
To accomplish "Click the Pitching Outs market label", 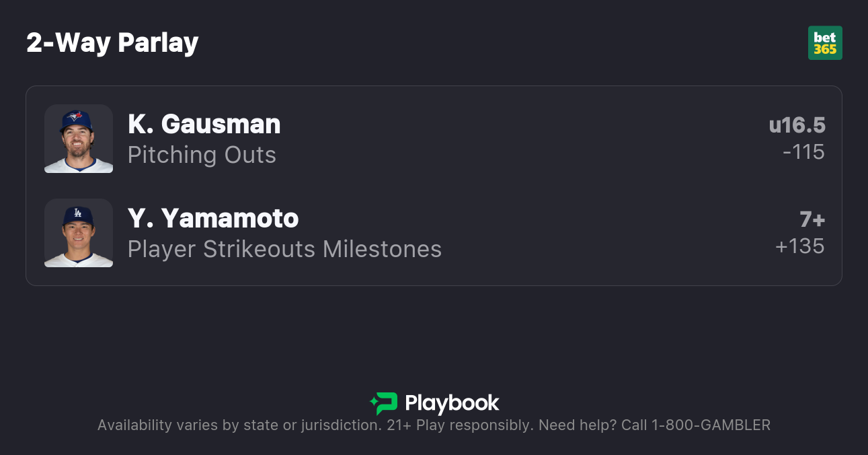I will click(x=202, y=155).
